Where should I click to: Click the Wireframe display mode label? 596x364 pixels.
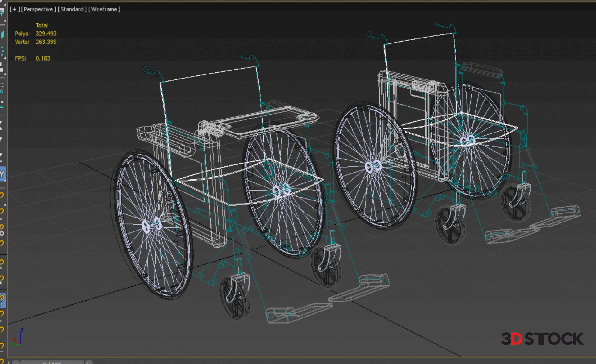[x=104, y=9]
